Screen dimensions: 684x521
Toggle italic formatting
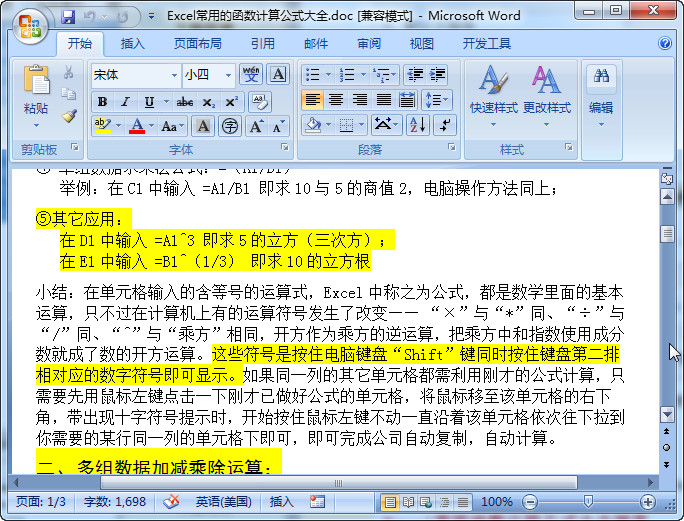(x=126, y=102)
